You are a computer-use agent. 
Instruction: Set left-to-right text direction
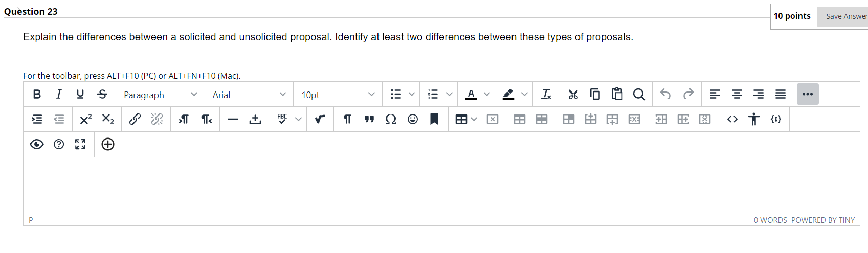tap(184, 119)
